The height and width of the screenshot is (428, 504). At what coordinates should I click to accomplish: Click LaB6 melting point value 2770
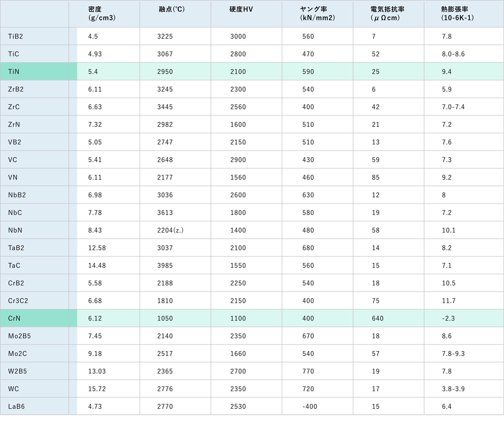pyautogui.click(x=165, y=407)
